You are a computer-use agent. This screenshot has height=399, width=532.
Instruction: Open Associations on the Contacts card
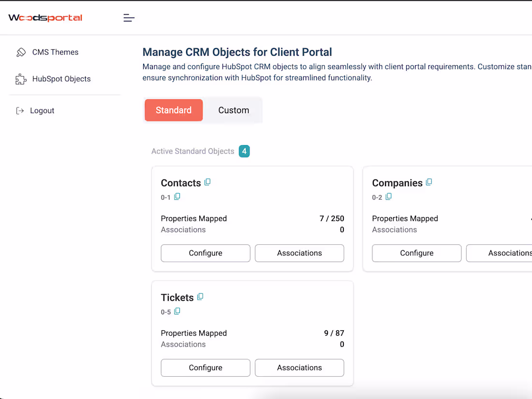[299, 253]
